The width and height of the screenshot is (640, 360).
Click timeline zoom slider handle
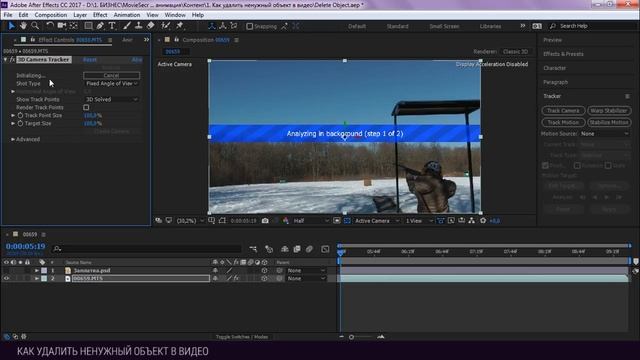pos(351,337)
